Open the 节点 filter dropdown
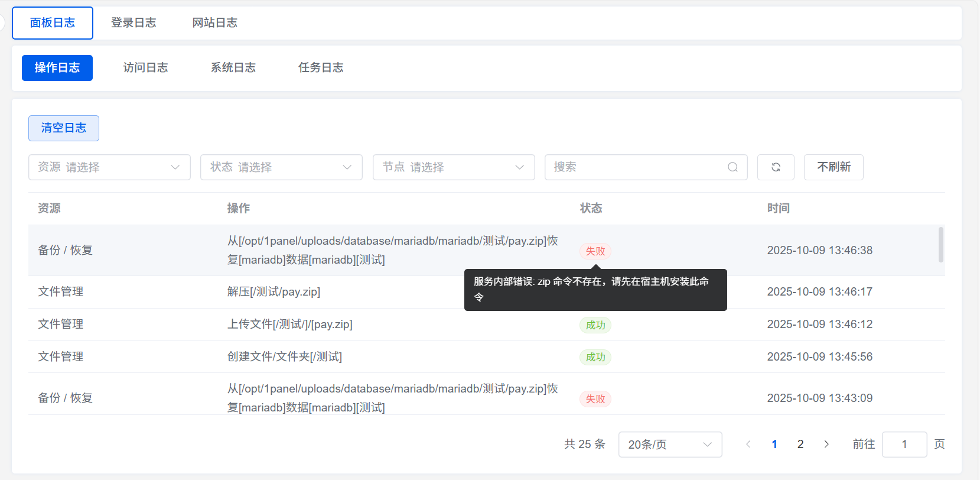This screenshot has height=480, width=980. tap(454, 167)
